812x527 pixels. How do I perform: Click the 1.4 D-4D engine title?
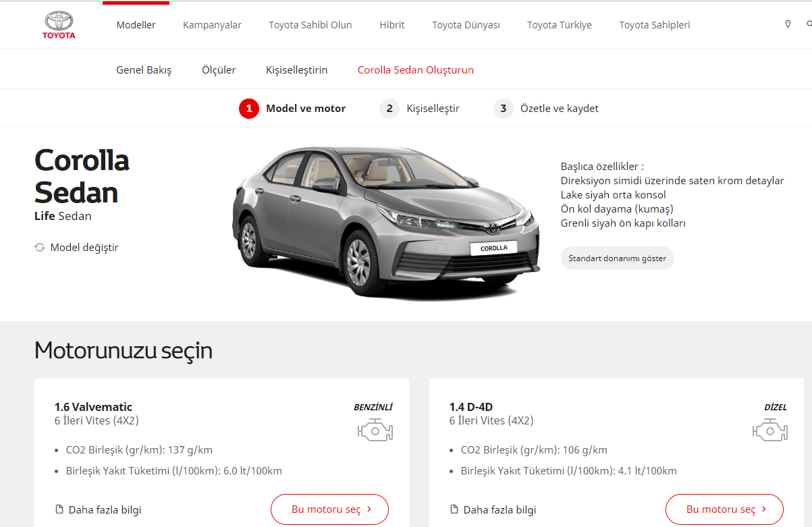click(471, 407)
